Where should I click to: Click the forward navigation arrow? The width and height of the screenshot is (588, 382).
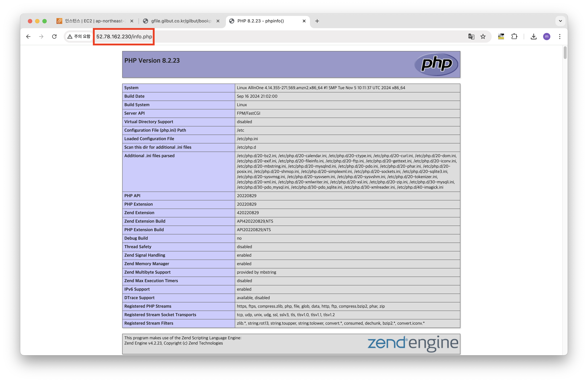41,37
